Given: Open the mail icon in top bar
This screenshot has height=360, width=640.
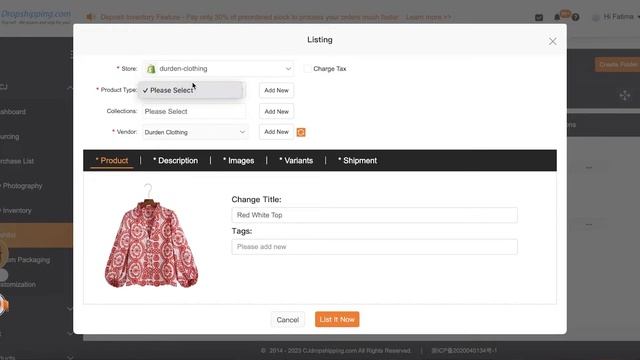Looking at the screenshot, I should [539, 17].
